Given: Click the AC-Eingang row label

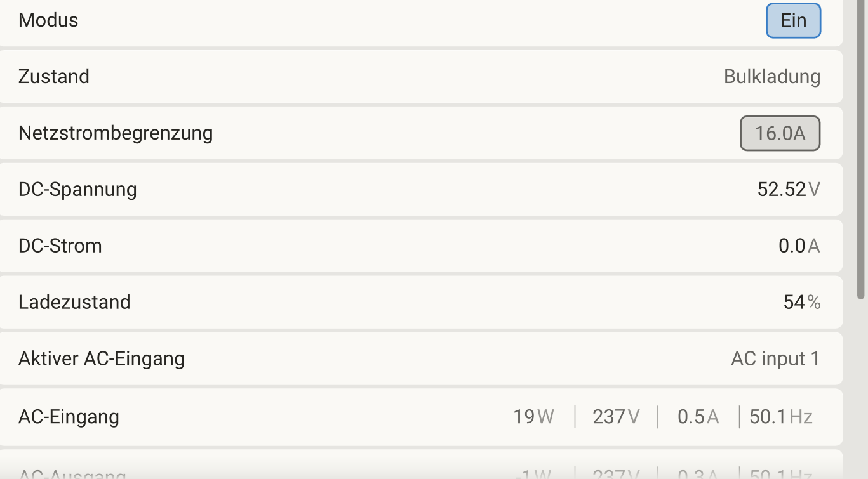Looking at the screenshot, I should 69,417.
